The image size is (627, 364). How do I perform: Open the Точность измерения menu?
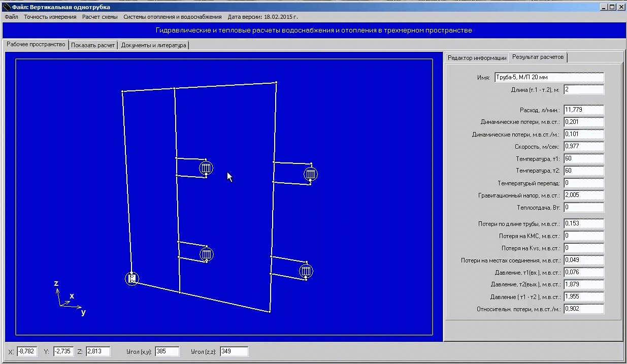coord(50,17)
